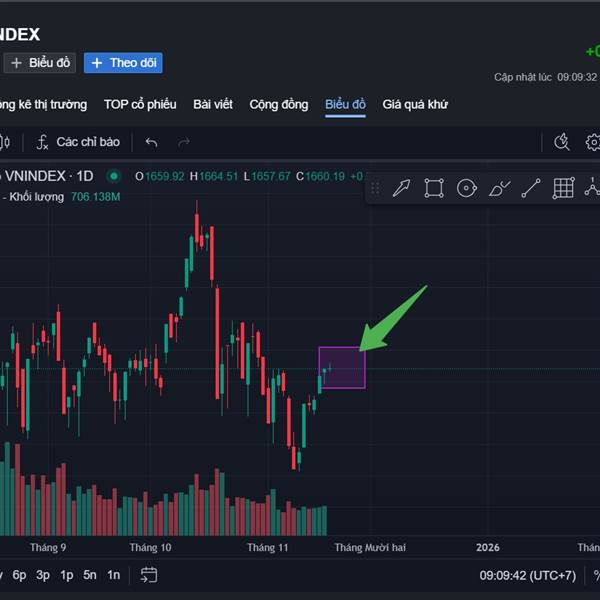Click the undo arrow in chart toolbar

(152, 142)
